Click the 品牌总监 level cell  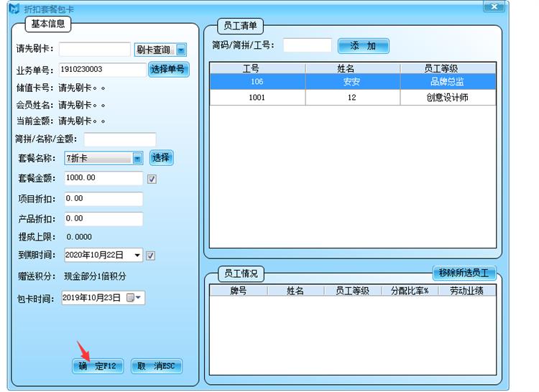[x=447, y=82]
